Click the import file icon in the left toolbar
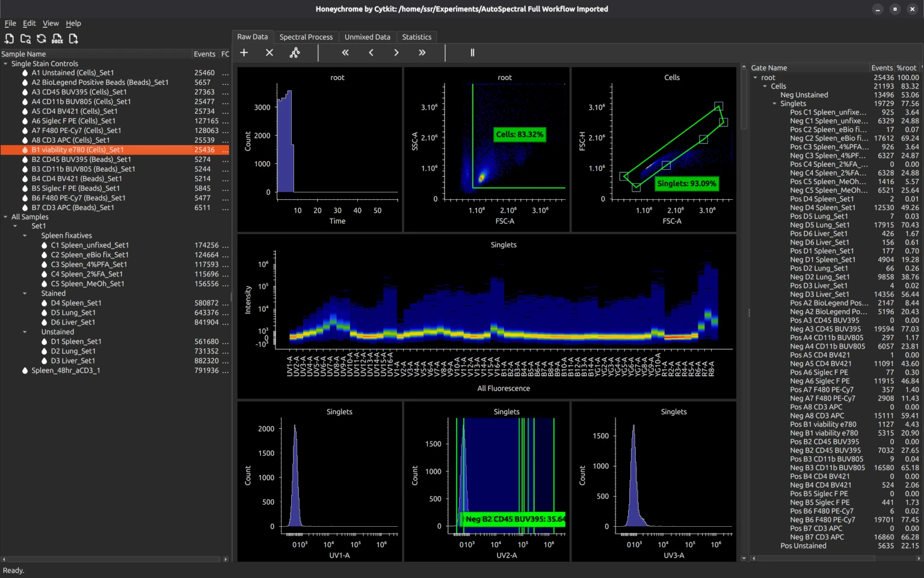The image size is (924, 578). pos(9,39)
